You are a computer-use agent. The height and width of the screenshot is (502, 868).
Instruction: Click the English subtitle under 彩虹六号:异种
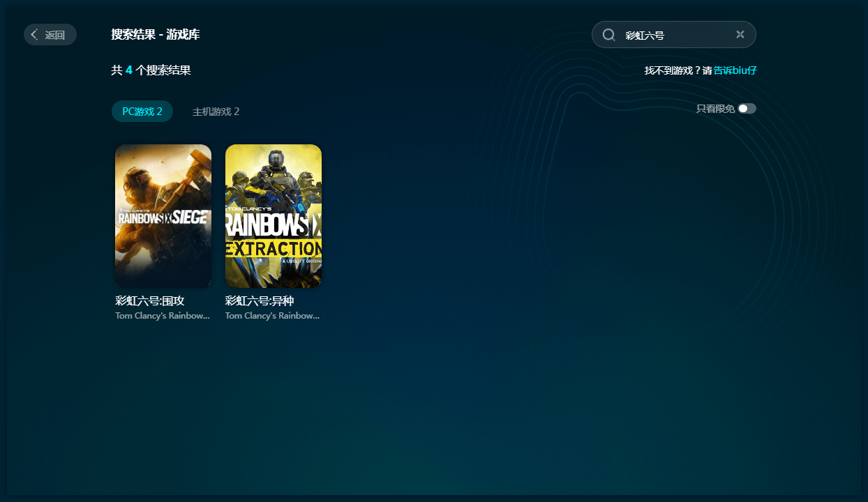pyautogui.click(x=273, y=316)
